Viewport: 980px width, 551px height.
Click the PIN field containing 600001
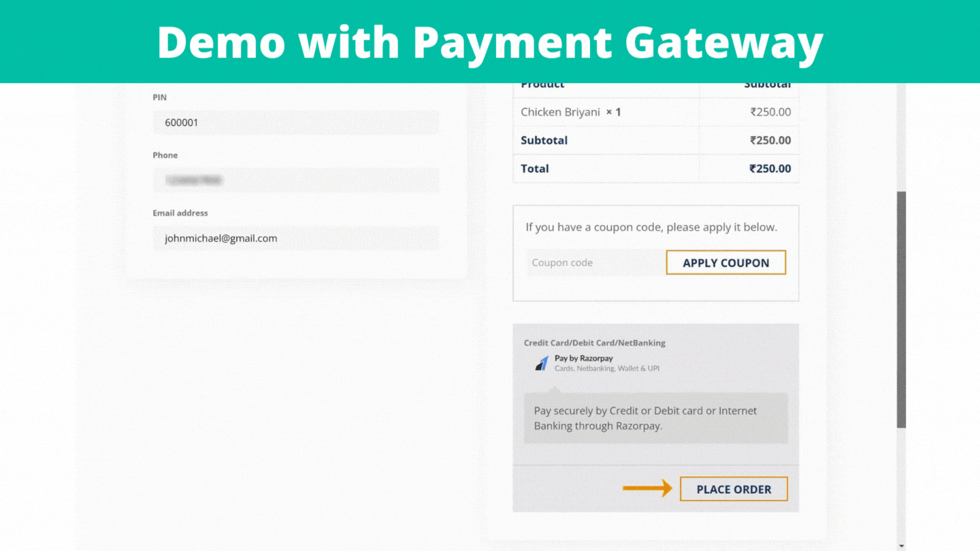click(x=295, y=123)
